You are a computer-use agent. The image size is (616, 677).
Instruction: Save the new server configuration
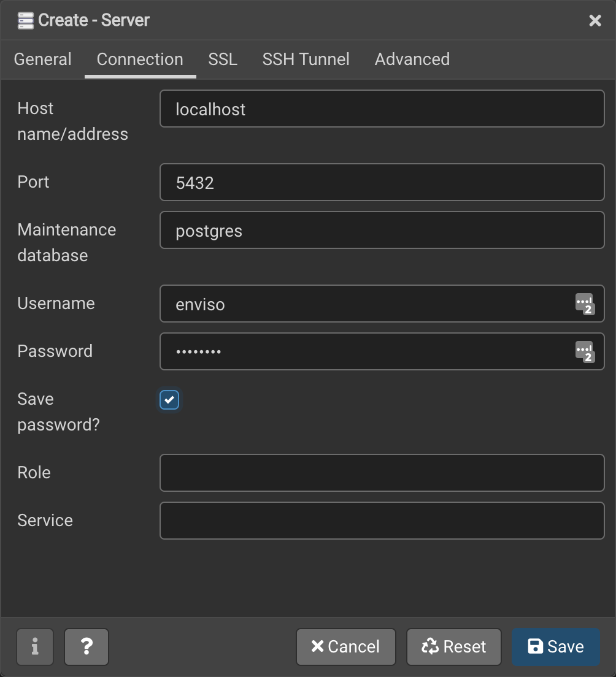pos(555,646)
